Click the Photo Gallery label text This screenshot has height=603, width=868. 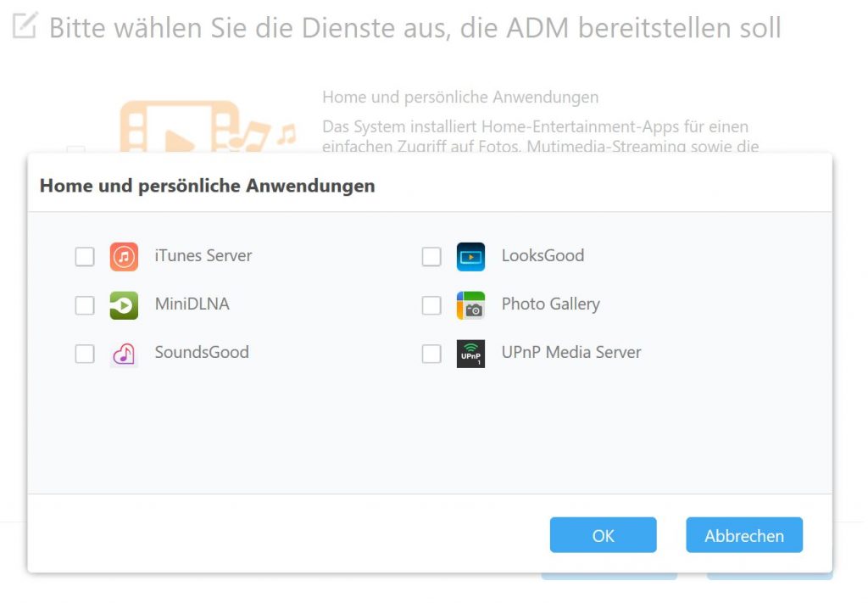(x=551, y=304)
